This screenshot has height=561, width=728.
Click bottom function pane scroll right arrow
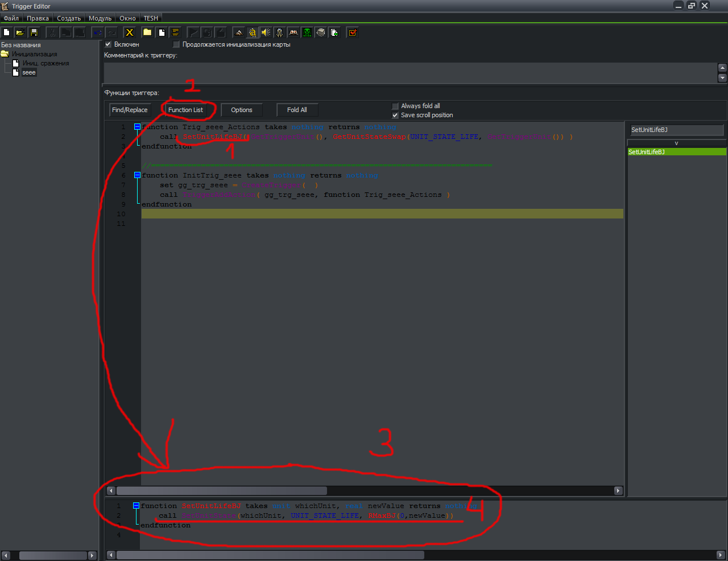click(x=721, y=555)
